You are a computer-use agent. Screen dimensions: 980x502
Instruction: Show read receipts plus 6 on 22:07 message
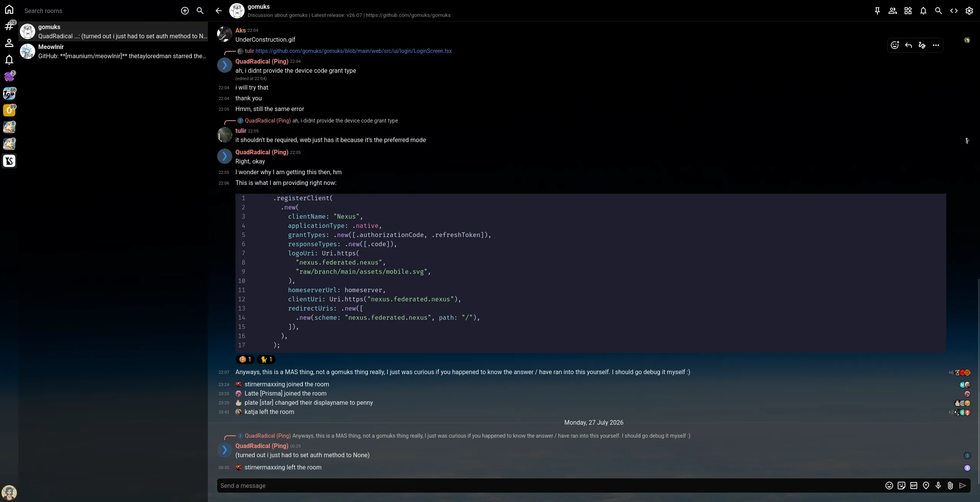[959, 373]
